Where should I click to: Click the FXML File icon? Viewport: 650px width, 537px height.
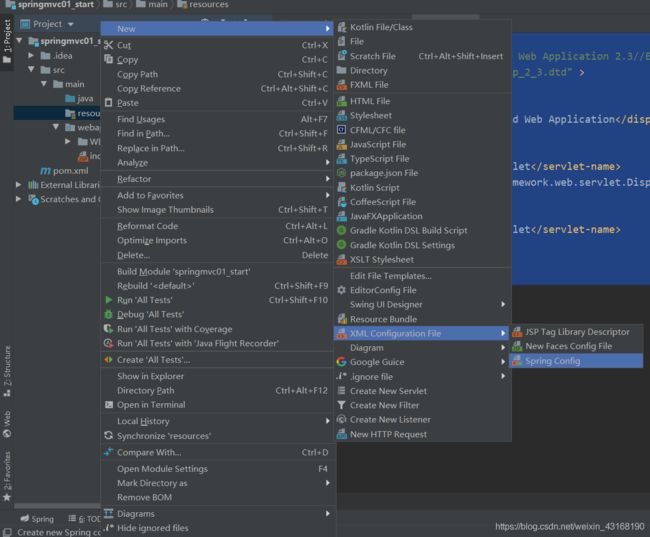(x=342, y=85)
